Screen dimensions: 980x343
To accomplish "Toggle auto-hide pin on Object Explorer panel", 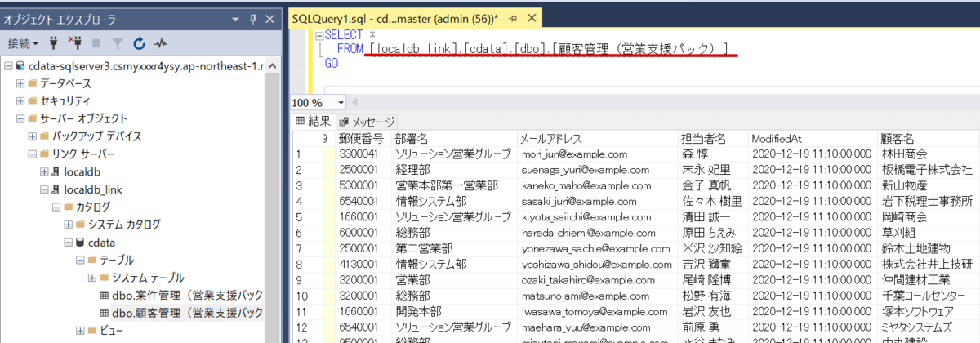I will click(255, 18).
